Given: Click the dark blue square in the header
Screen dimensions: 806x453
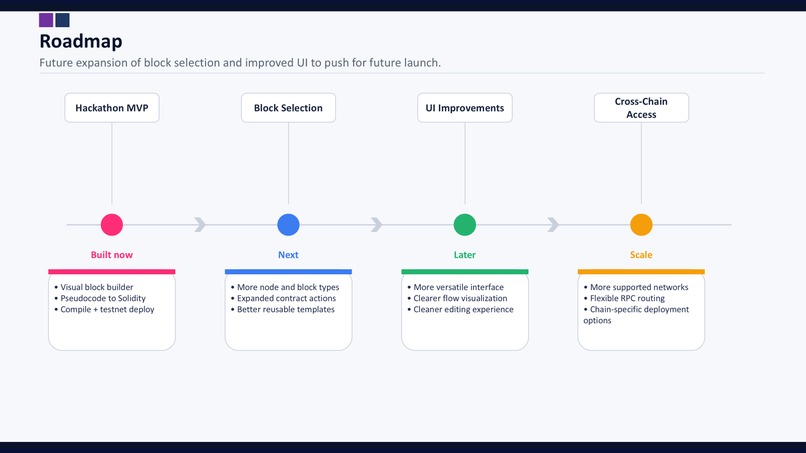Looking at the screenshot, I should (x=63, y=20).
